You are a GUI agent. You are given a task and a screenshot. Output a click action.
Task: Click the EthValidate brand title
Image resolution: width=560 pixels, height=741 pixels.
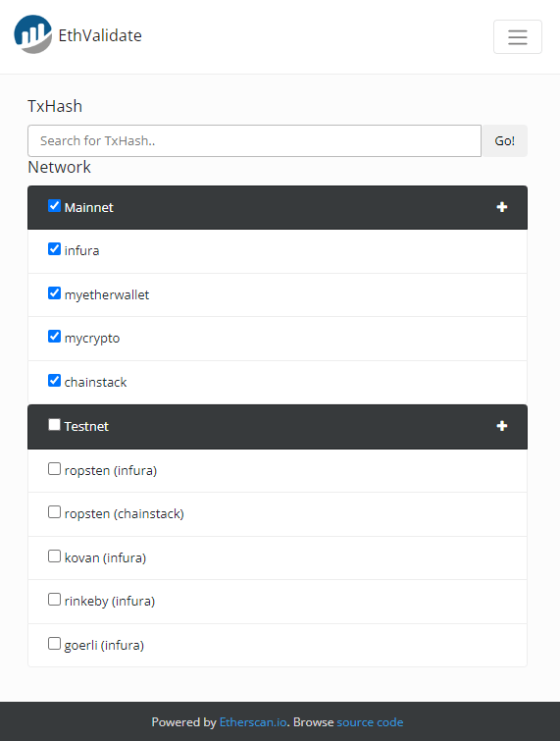100,35
